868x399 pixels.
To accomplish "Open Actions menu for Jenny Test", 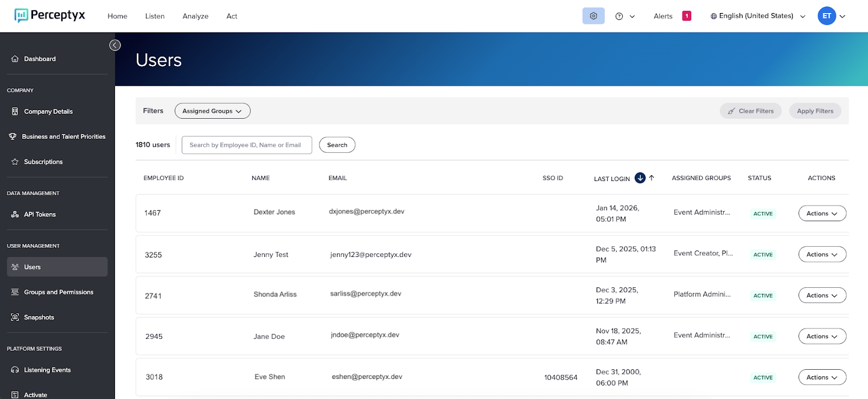I will 822,254.
